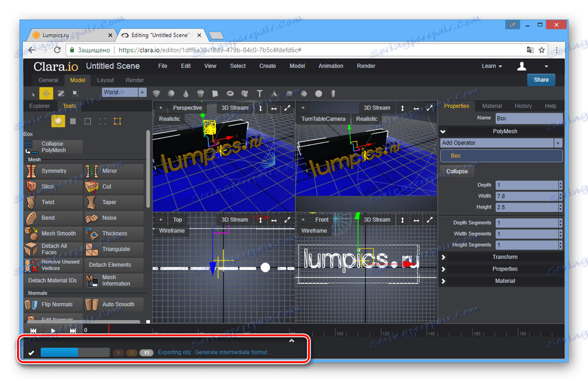Click the user account icon
Viewport: 588px width, 382px height.
[x=522, y=66]
